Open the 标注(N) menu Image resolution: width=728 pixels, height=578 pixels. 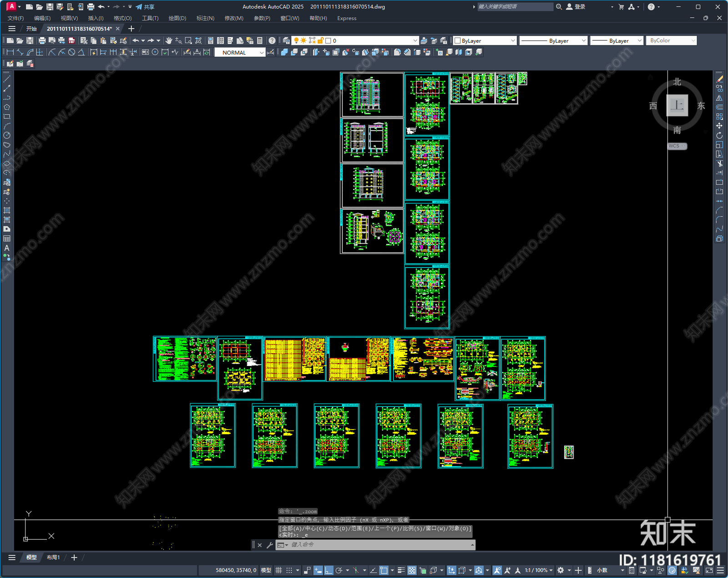[x=205, y=18]
